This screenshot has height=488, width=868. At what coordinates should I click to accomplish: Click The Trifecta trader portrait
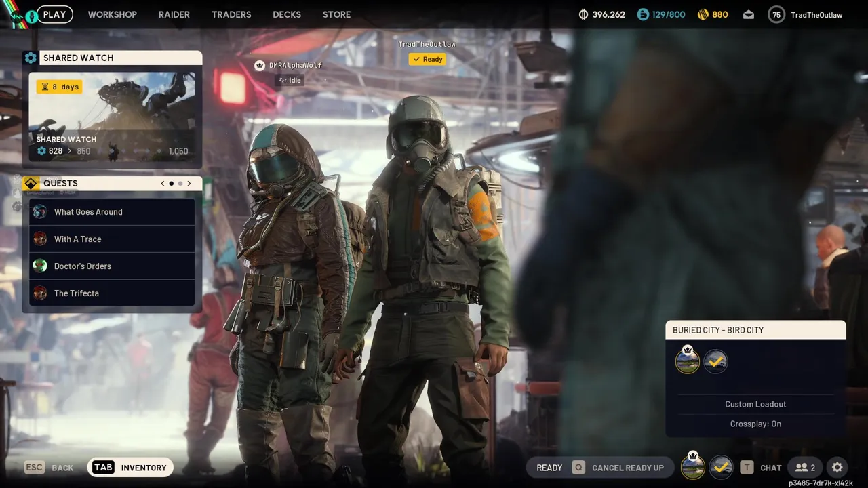40,293
